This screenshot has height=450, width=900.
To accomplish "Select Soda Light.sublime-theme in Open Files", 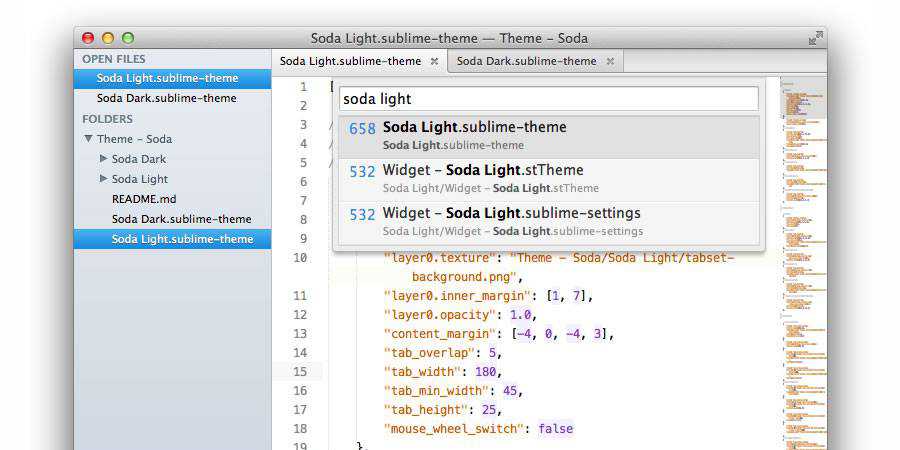I will (166, 78).
